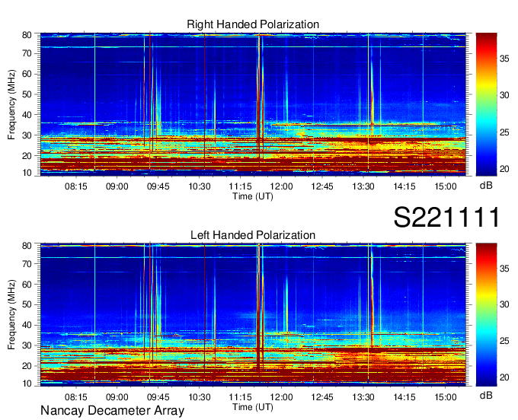Click the 60 MHz tick label on top plot
518x420 pixels.
pyautogui.click(x=27, y=74)
